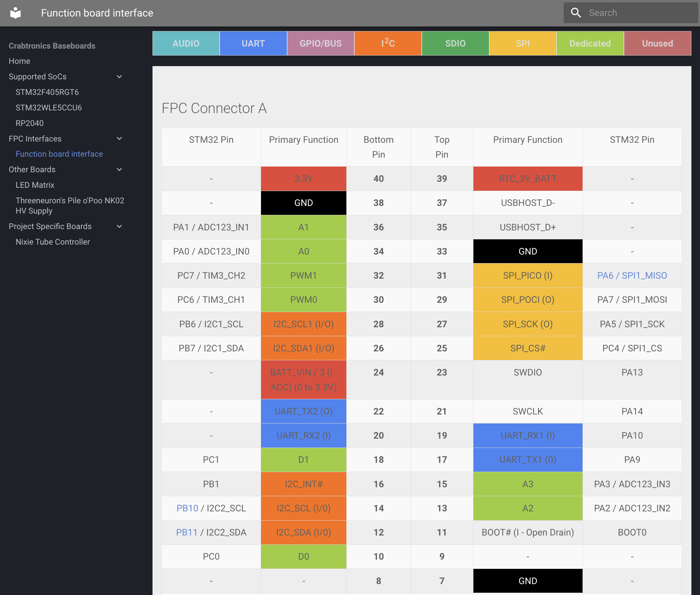Screen dimensions: 700x595
Task: Open the Home navigation link
Action: [20, 61]
